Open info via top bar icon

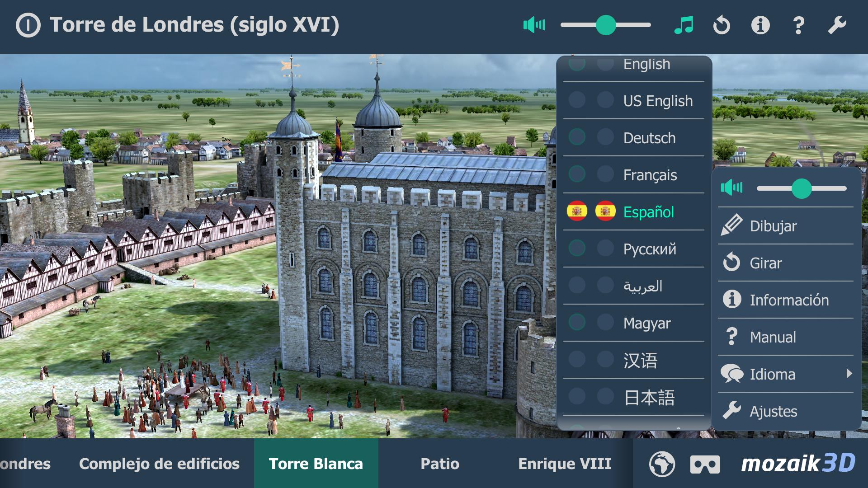[760, 25]
